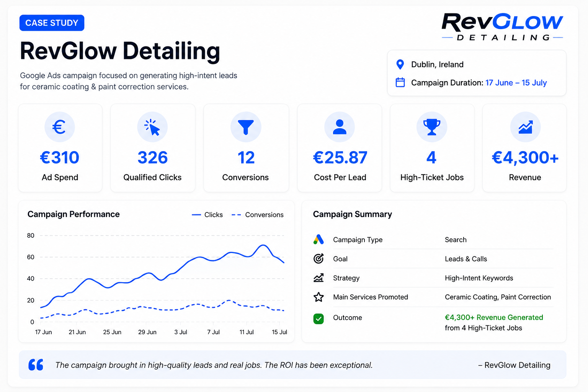Screen dimensions: 588x392
Task: Select the "Leads & Calls" goal value
Action: (466, 259)
